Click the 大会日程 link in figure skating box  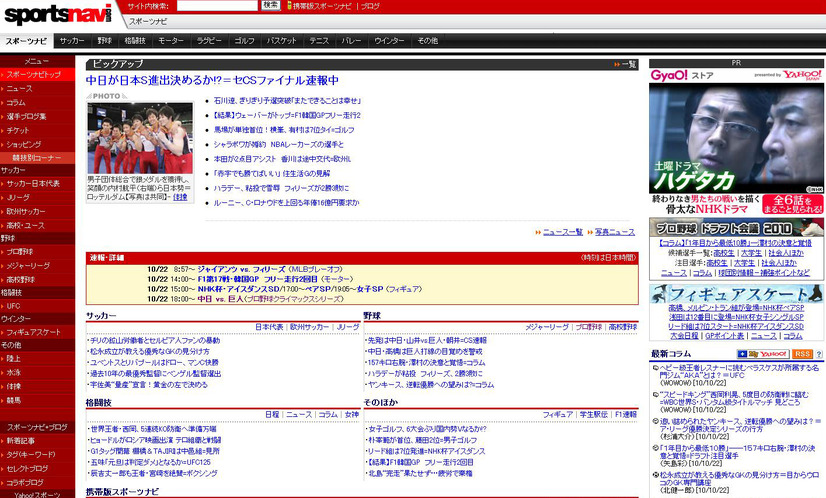pos(684,336)
